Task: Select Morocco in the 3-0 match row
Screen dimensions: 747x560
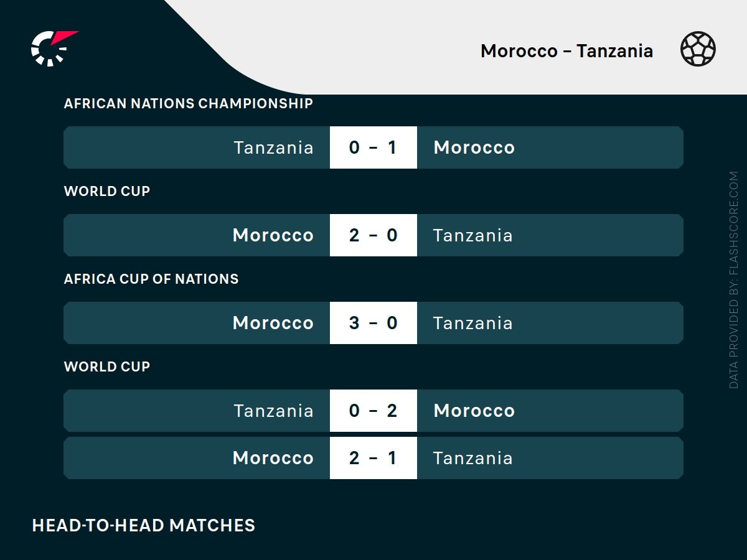Action: pyautogui.click(x=273, y=323)
